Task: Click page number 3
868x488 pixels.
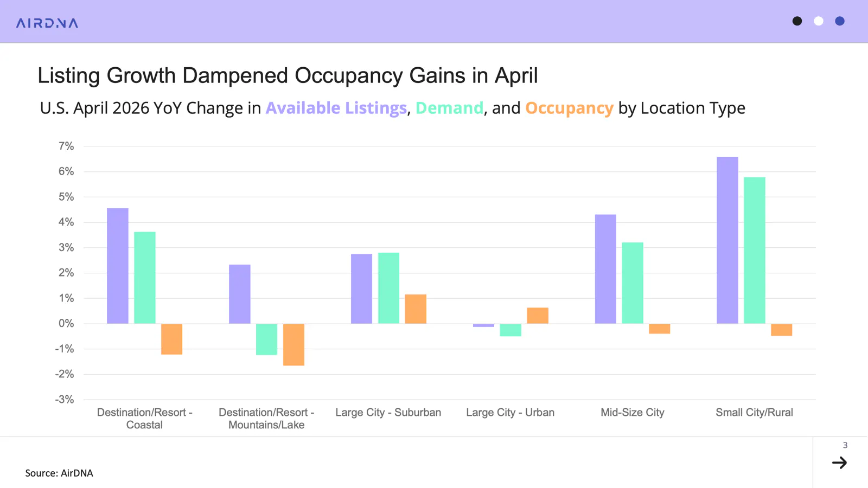Action: pos(845,445)
